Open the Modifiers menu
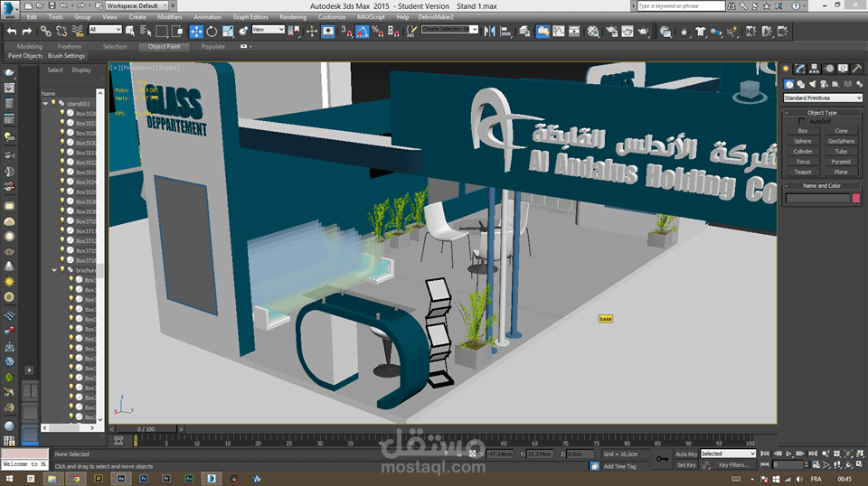 pyautogui.click(x=169, y=17)
